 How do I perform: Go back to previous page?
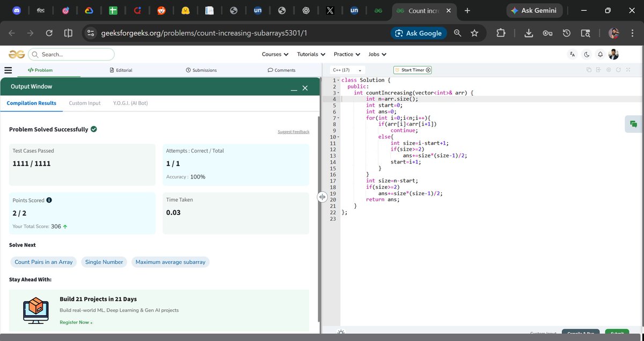click(x=12, y=33)
